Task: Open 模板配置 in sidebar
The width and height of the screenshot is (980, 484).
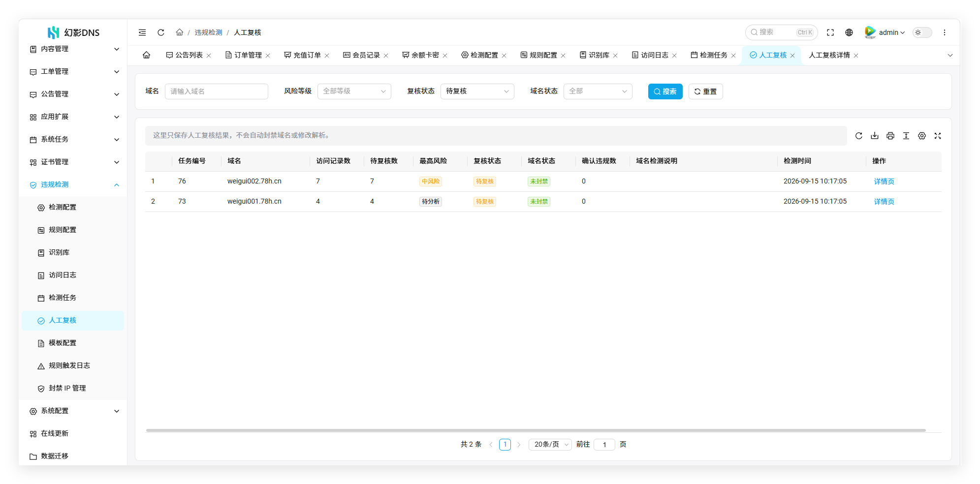Action: tap(73, 343)
